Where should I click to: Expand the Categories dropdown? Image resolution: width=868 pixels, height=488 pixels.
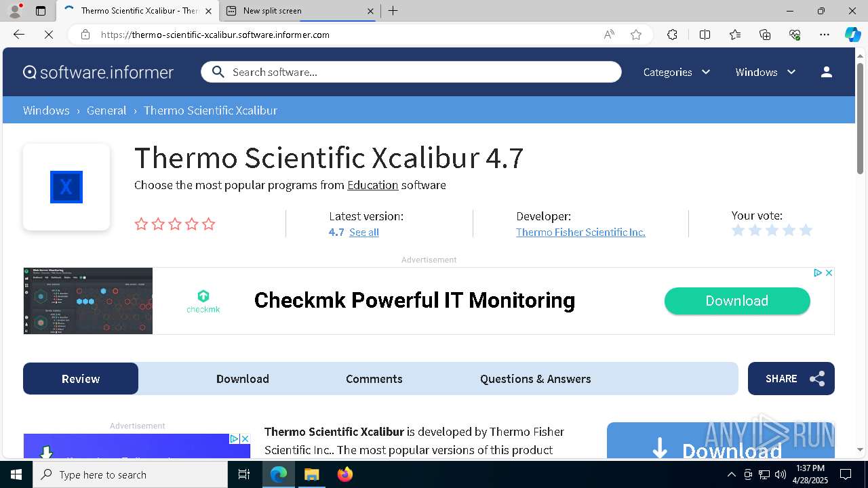click(677, 72)
